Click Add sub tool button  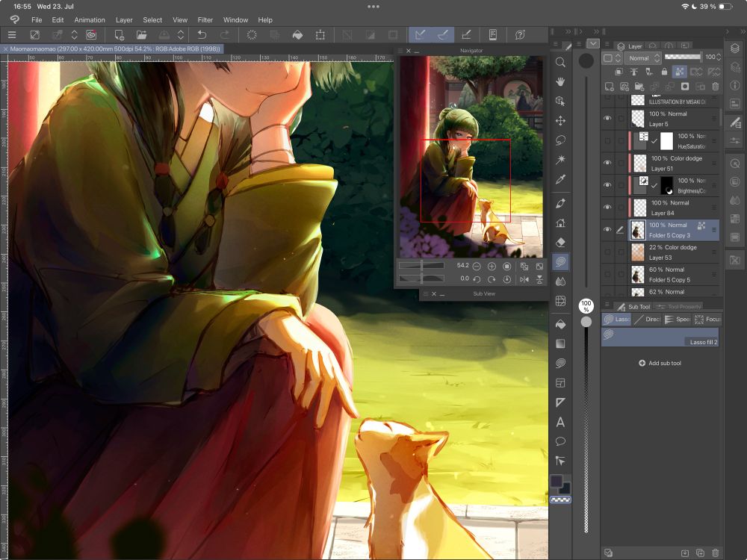[x=660, y=363]
